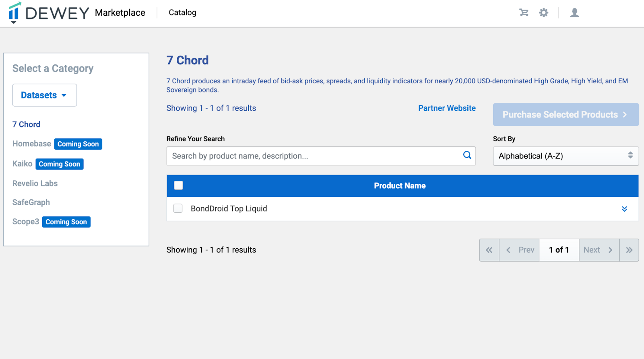Jump to the last page of results
The image size is (644, 359).
pos(629,250)
